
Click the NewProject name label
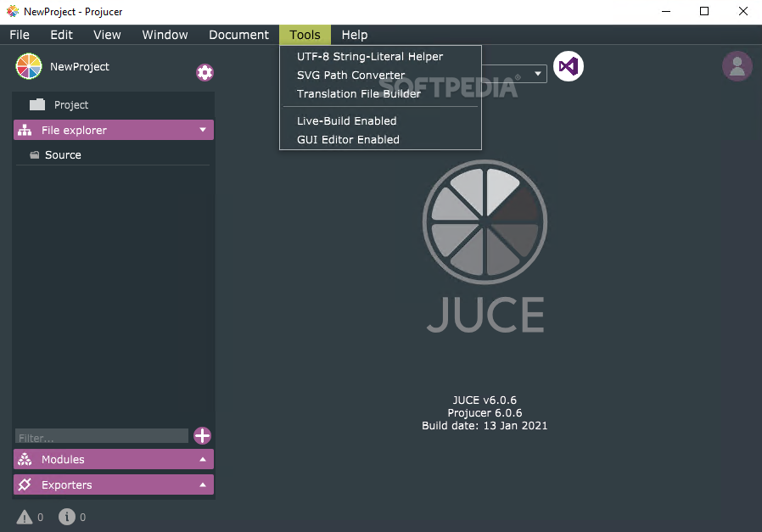pos(80,66)
